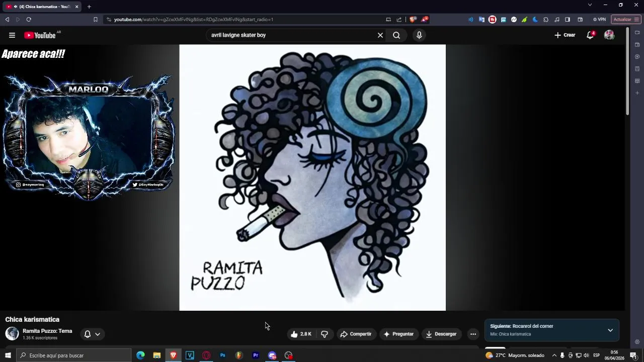The width and height of the screenshot is (644, 362).
Task: Click the VPN button
Action: pos(599,20)
